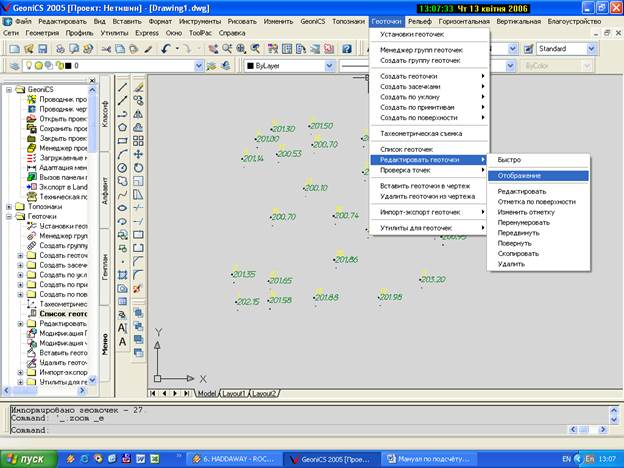Image resolution: width=624 pixels, height=468 pixels.
Task: Click the Undo arrow icon
Action: (166, 49)
